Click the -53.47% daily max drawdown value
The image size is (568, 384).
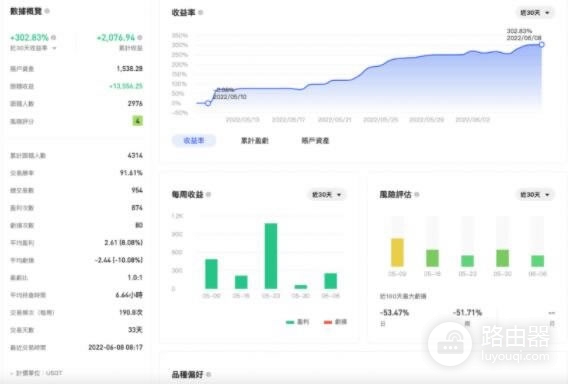394,312
